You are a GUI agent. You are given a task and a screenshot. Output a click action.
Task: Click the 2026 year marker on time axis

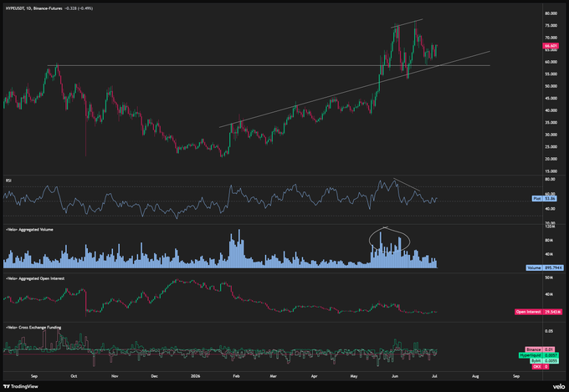point(195,376)
